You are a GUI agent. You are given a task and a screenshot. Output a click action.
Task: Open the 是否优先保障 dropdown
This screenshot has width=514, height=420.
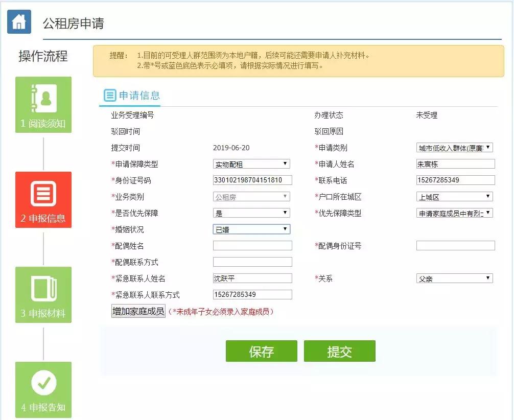(252, 213)
